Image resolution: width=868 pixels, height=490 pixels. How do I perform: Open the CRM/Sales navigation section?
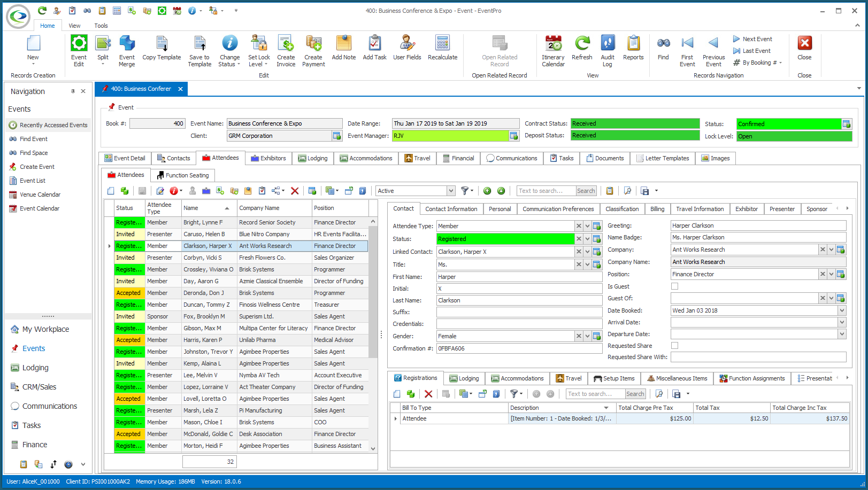pyautogui.click(x=39, y=387)
